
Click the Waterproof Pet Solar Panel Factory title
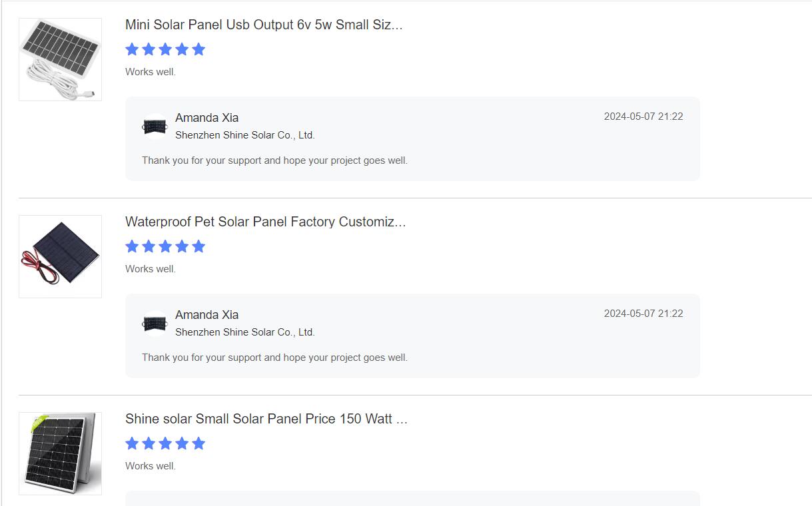coord(265,222)
